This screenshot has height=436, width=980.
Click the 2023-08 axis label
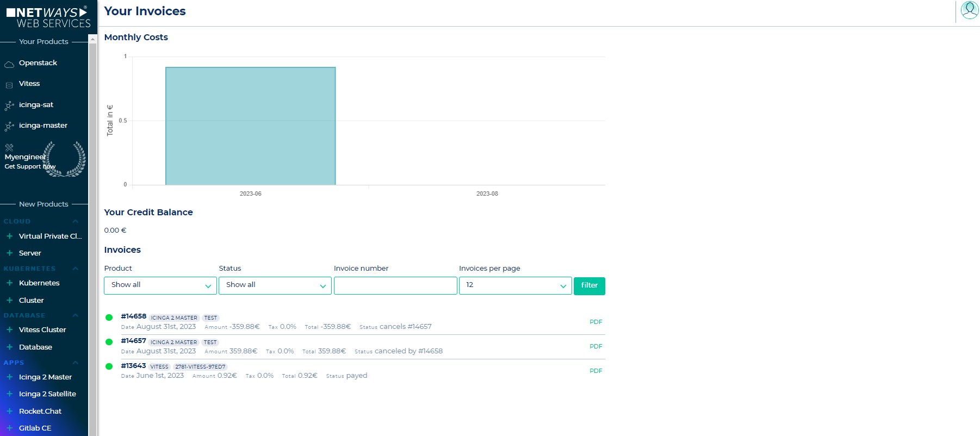pyautogui.click(x=487, y=194)
